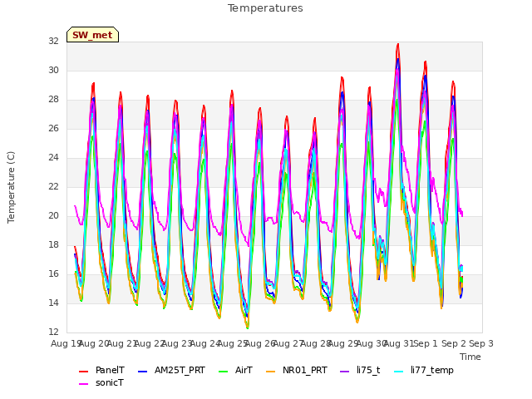Viewport: 532px width, 399px height.
Task: Click the Aug 22 x-axis tick label
Action: [x=150, y=343]
